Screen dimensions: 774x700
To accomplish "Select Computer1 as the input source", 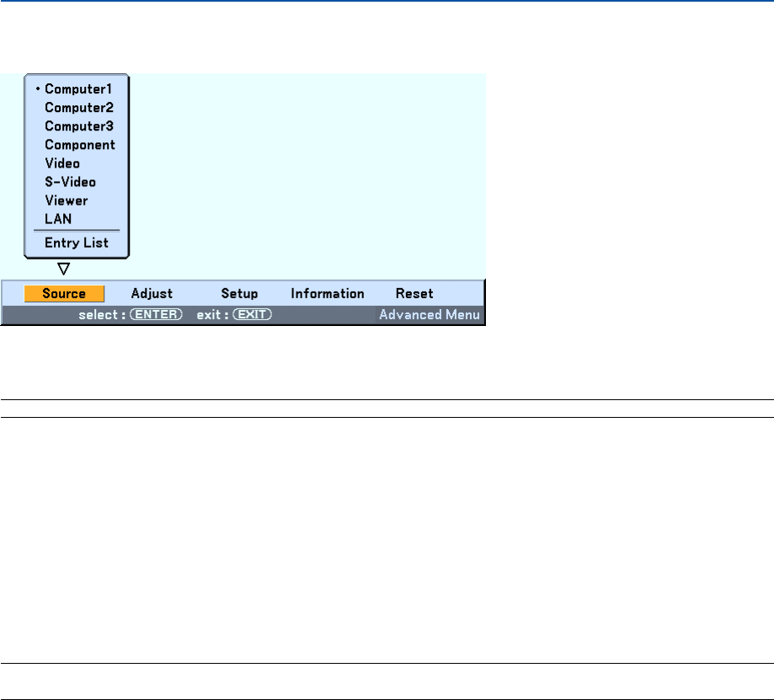I will pos(78,89).
